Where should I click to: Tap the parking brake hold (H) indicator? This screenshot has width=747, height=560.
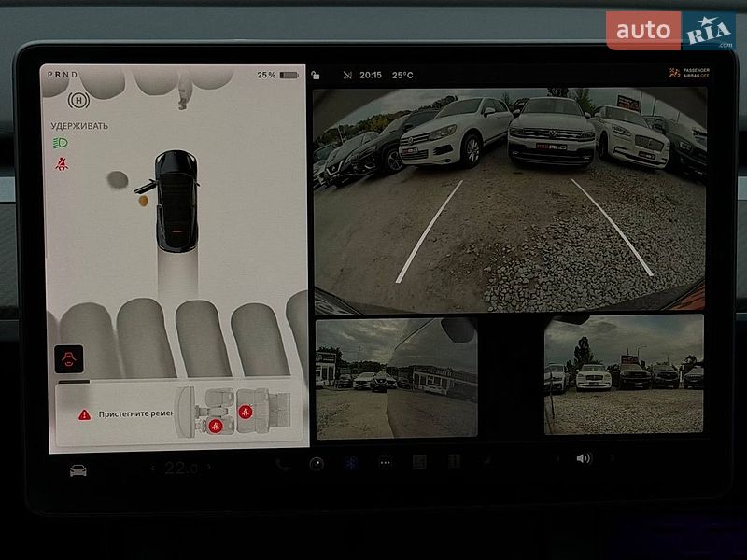point(78,101)
